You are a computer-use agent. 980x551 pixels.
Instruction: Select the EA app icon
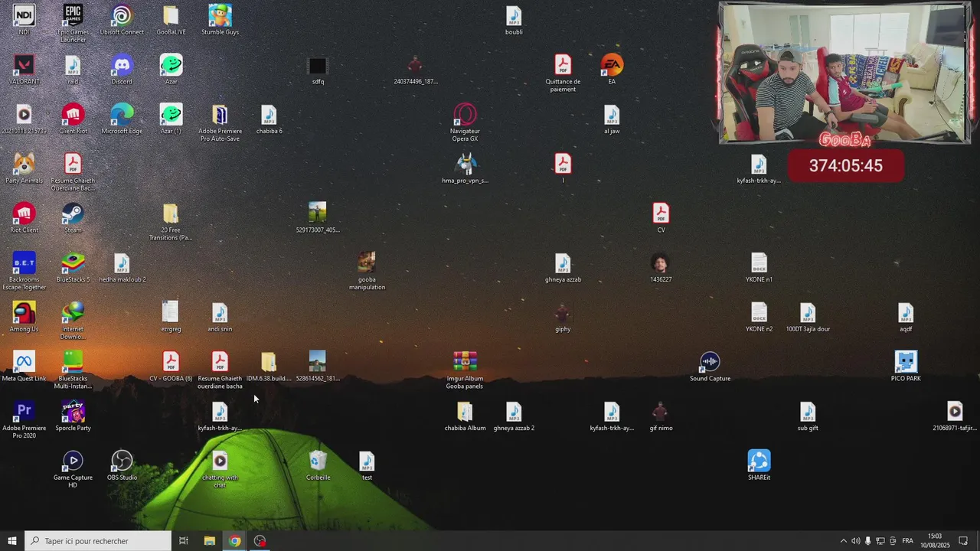point(612,66)
